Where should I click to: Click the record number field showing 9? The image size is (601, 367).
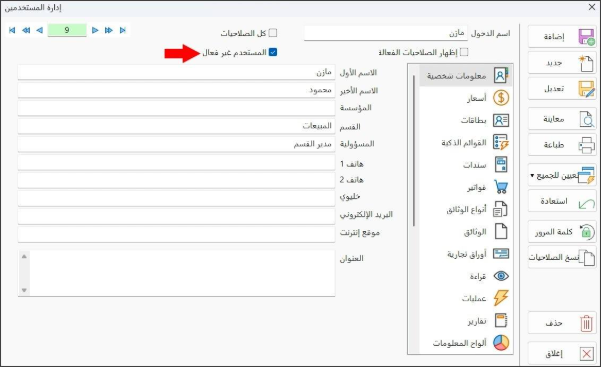(x=67, y=30)
